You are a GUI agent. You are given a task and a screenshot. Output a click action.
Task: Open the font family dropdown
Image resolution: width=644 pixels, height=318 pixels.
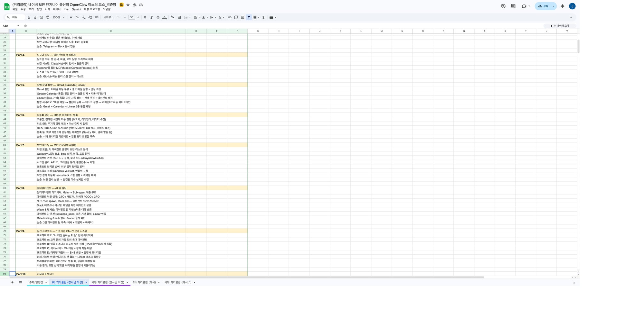coord(111,17)
